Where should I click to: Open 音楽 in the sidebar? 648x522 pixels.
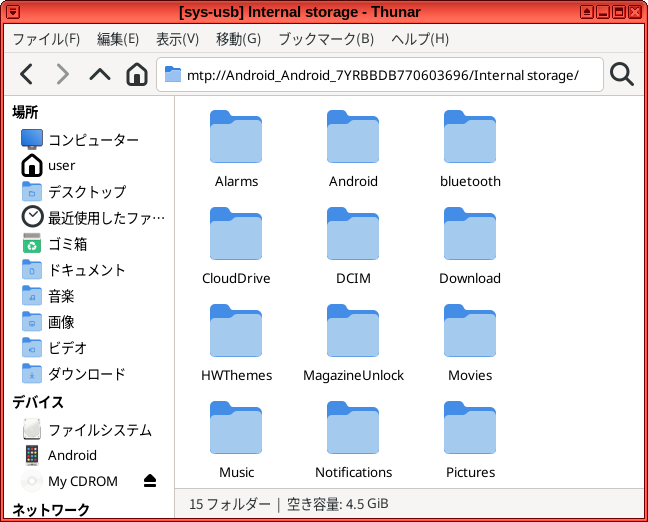[x=89, y=296]
